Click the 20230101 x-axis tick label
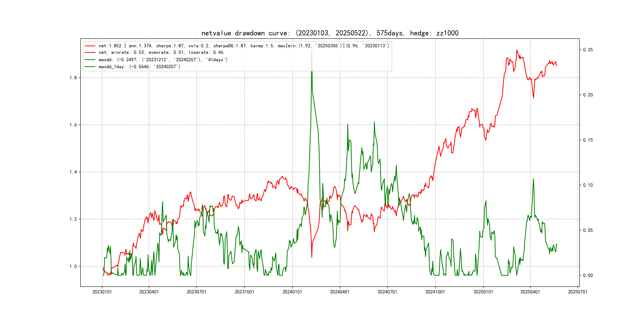644x322 pixels. tap(102, 292)
